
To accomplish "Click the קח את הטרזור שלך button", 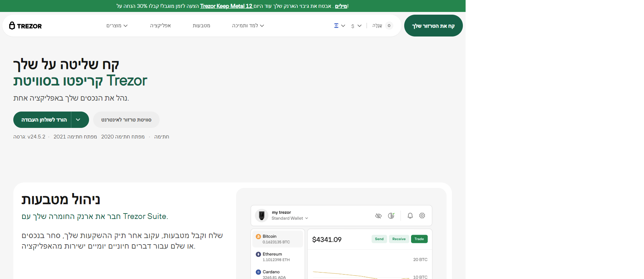I will [x=433, y=26].
